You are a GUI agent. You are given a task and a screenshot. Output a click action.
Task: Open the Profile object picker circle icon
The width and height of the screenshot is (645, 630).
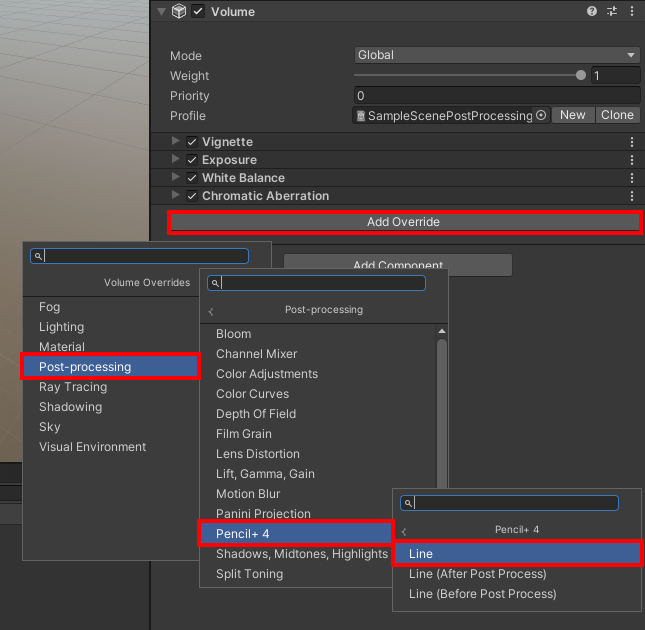coord(541,115)
